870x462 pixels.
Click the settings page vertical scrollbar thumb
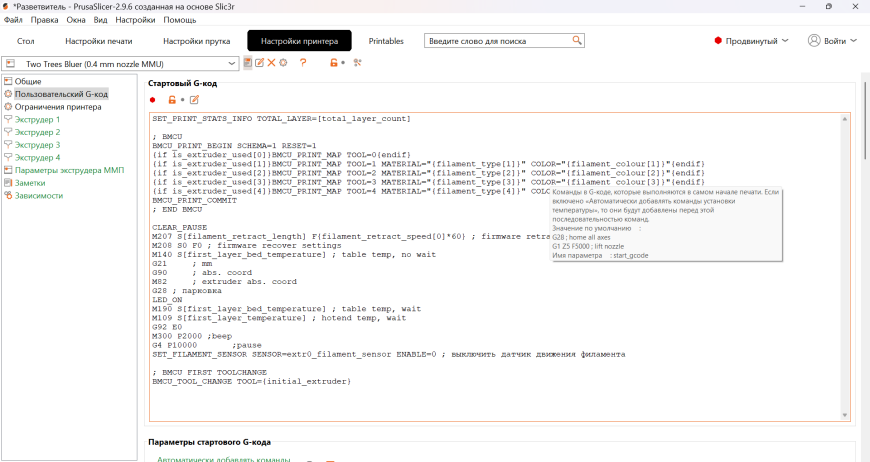pyautogui.click(x=865, y=119)
